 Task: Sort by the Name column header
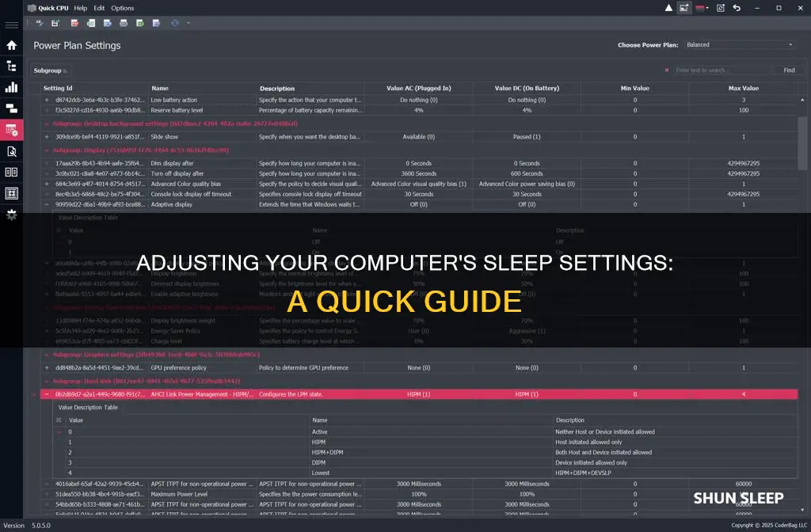click(x=202, y=89)
